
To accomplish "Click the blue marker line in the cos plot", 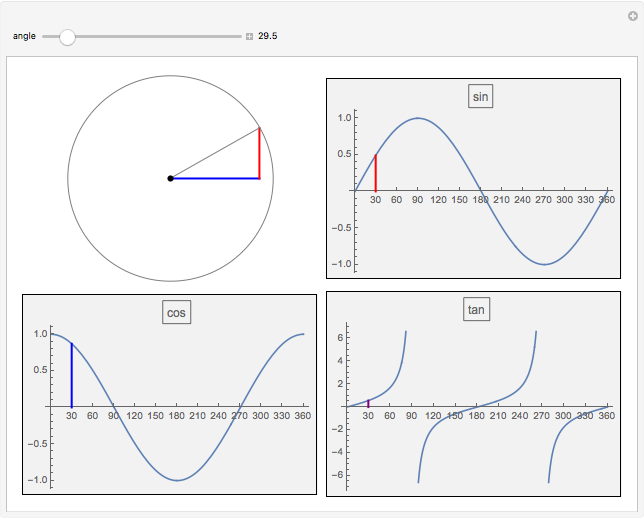I will coord(71,375).
